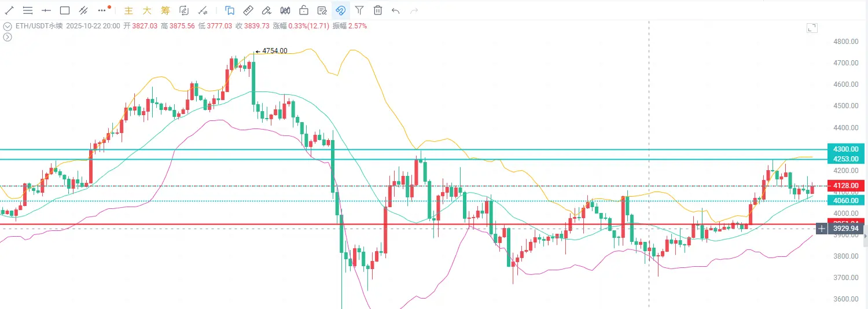The width and height of the screenshot is (868, 309).
Task: Toggle the highlighted magnet snap tool
Action: (x=341, y=10)
